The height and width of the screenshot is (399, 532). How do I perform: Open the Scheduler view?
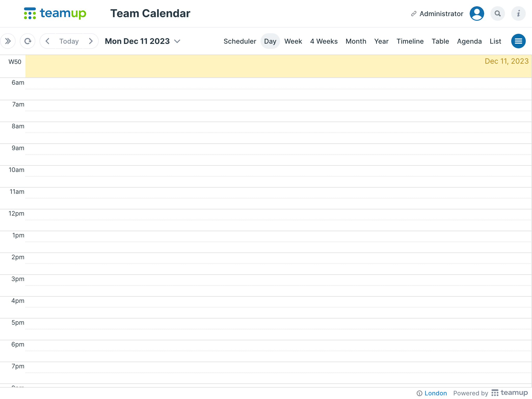point(240,41)
